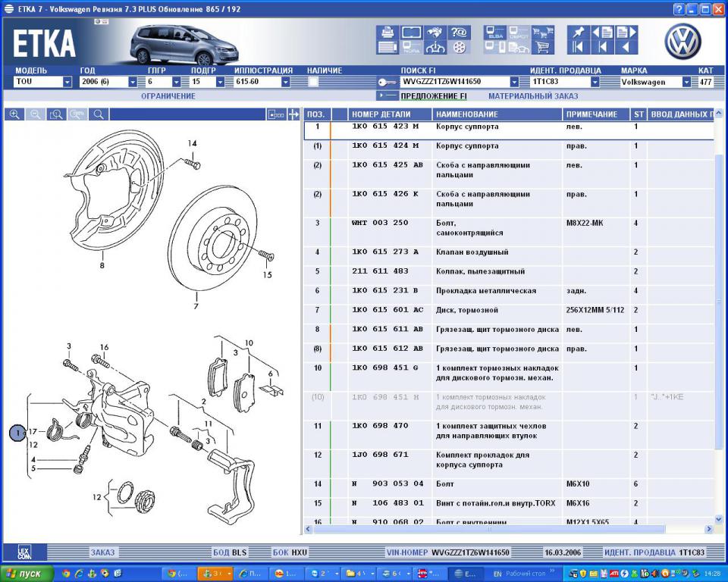This screenshot has width=728, height=582.
Task: Click the КАТ field showing 477
Action: pyautogui.click(x=705, y=82)
